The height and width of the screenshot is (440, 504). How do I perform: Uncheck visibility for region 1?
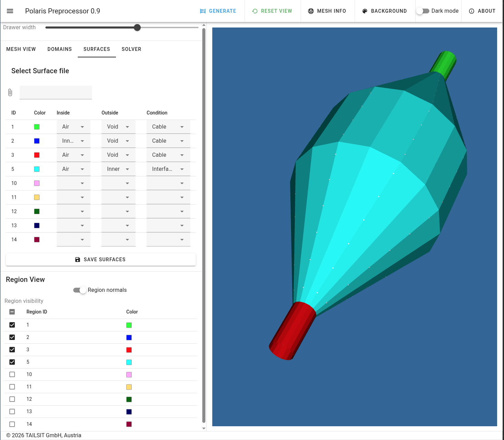point(12,325)
